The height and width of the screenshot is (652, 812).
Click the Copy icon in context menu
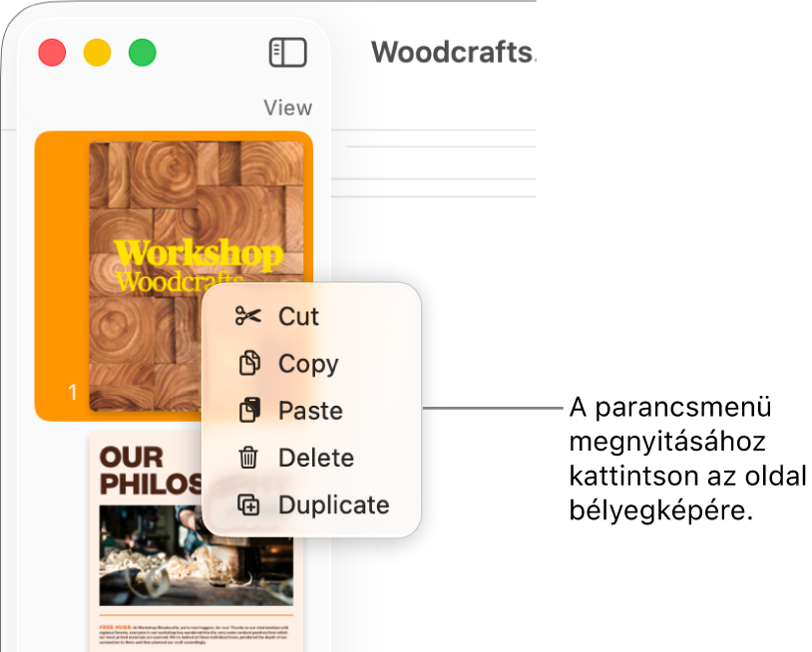249,363
